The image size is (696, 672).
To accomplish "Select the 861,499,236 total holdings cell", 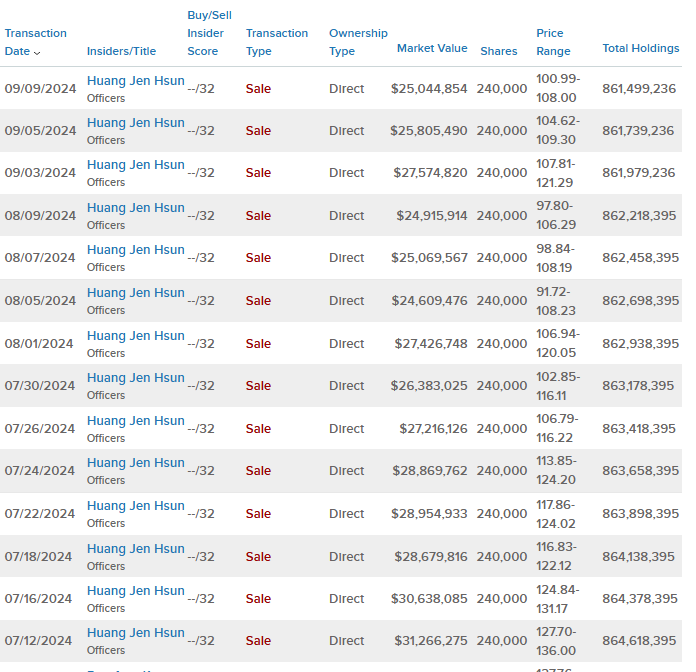I will coord(639,88).
